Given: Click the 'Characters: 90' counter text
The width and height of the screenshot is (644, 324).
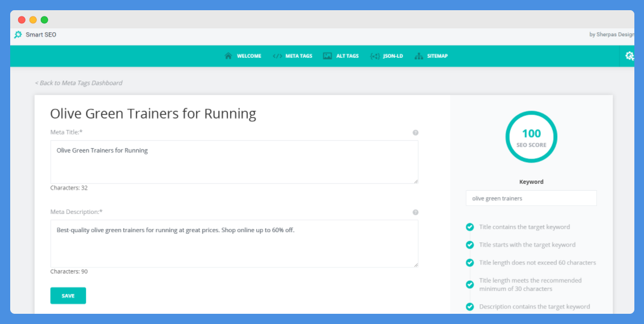Looking at the screenshot, I should point(69,271).
